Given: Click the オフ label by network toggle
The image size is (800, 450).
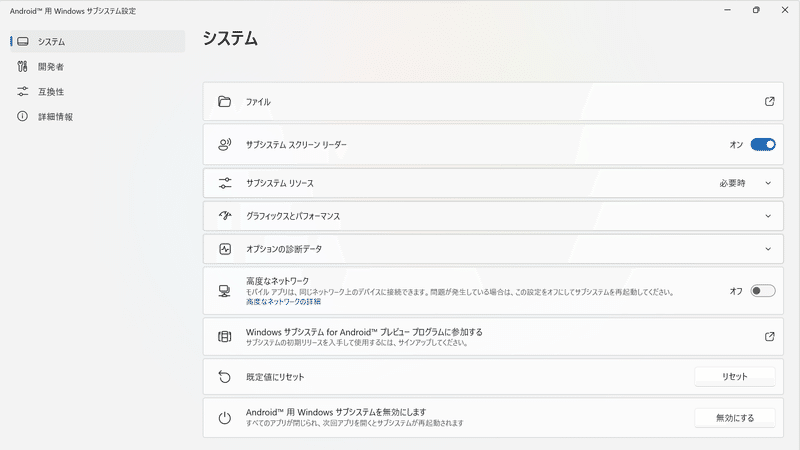Looking at the screenshot, I should tap(736, 291).
